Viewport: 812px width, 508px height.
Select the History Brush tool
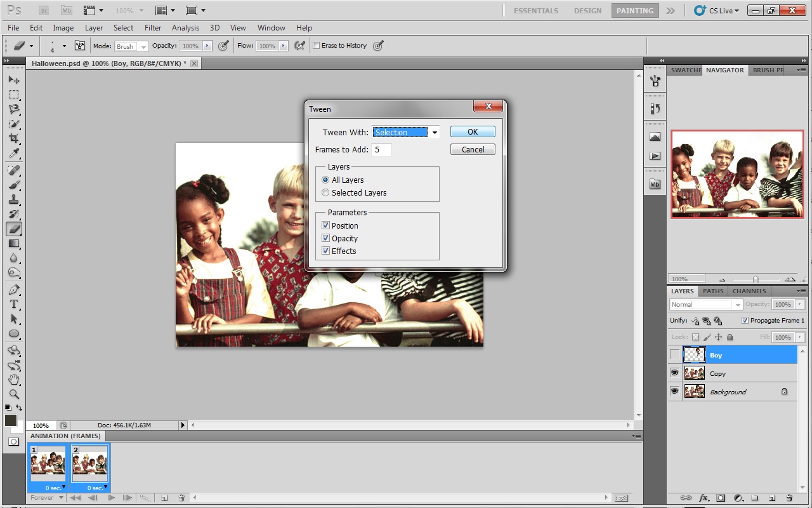click(x=14, y=214)
